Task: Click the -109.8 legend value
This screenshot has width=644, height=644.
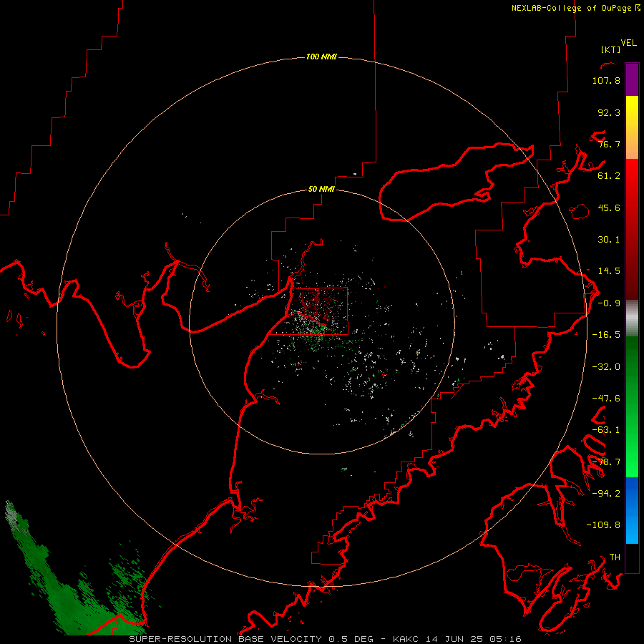Action: (x=603, y=525)
